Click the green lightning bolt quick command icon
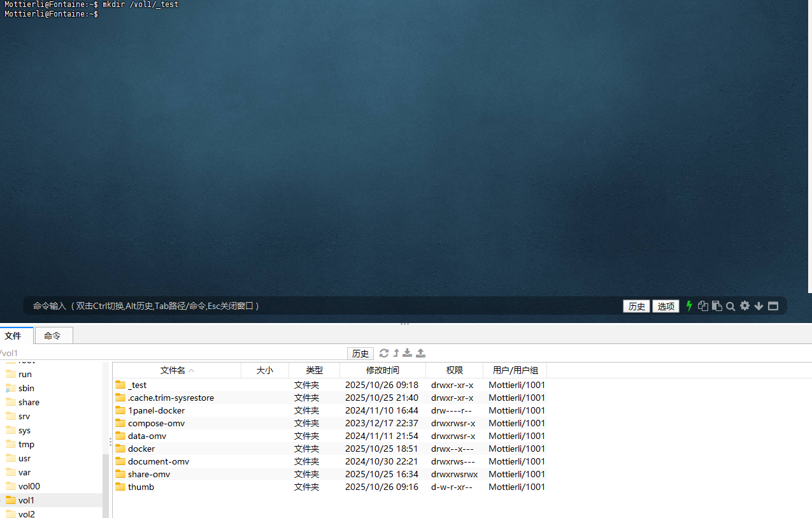Image resolution: width=812 pixels, height=518 pixels. (x=689, y=306)
